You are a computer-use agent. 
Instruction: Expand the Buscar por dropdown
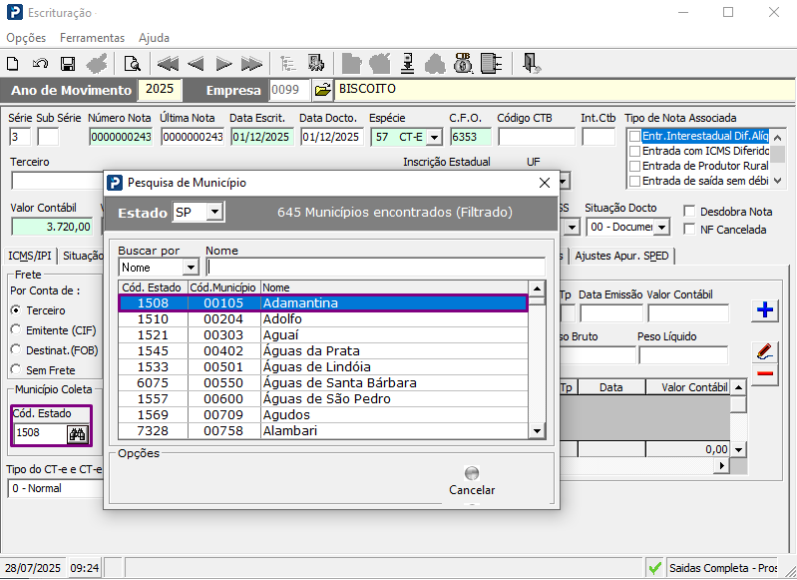(x=190, y=268)
